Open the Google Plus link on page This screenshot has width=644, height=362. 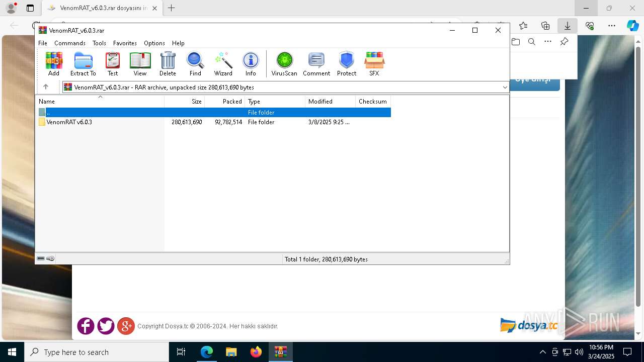(126, 326)
